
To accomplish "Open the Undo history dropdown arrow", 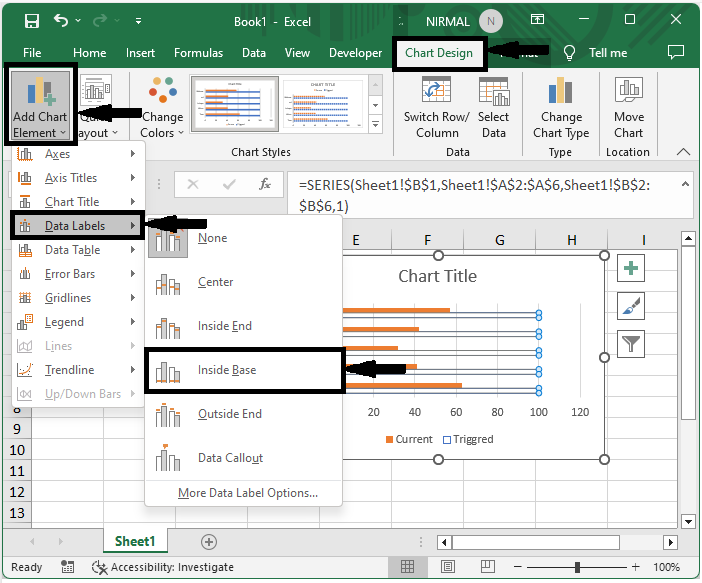I will tap(78, 21).
